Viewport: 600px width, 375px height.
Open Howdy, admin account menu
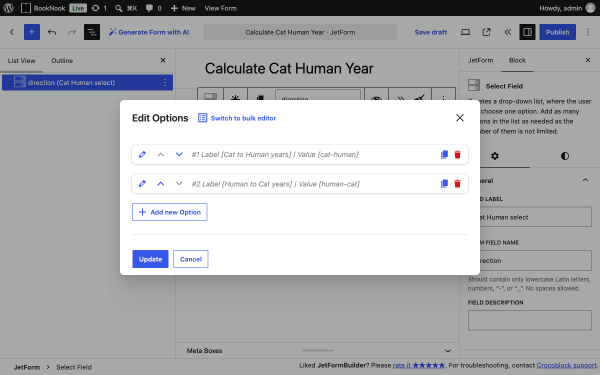tap(567, 8)
